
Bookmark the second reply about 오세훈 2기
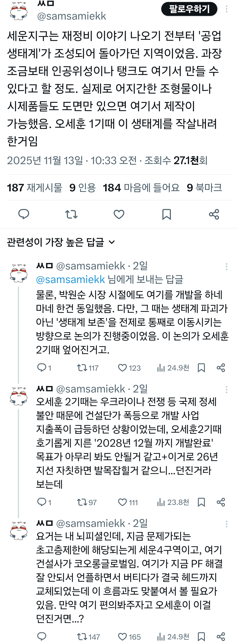pyautogui.click(x=201, y=502)
